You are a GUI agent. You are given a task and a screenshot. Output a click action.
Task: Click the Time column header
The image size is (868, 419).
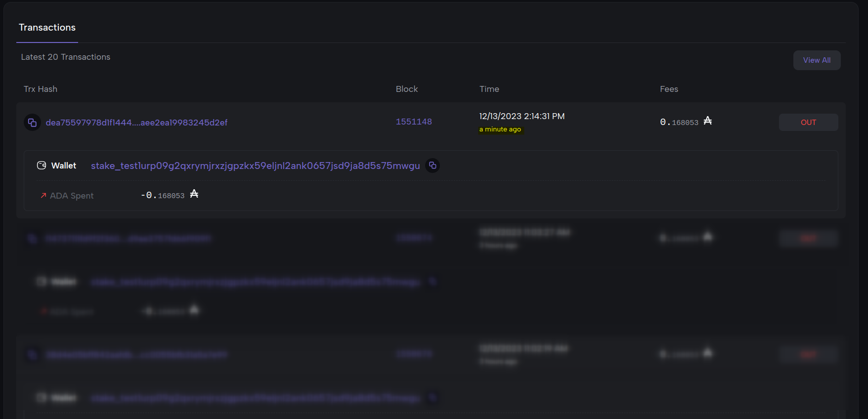[489, 89]
